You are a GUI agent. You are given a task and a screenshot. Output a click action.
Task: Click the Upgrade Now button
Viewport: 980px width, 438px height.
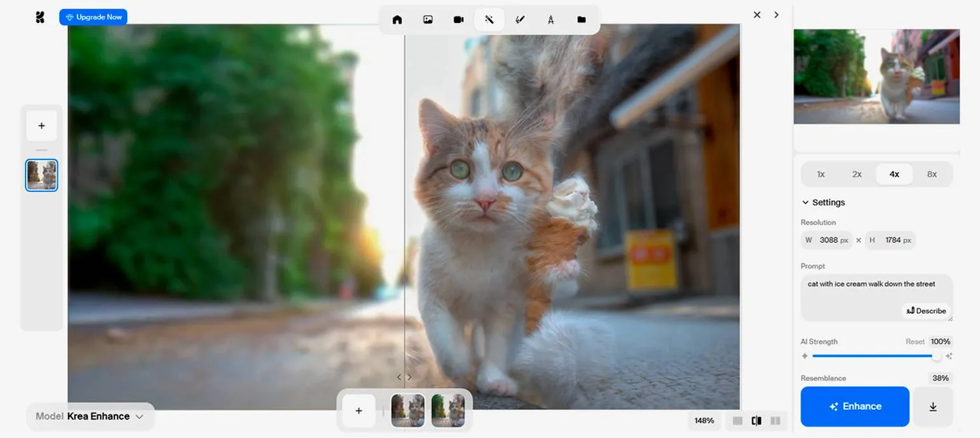click(93, 17)
